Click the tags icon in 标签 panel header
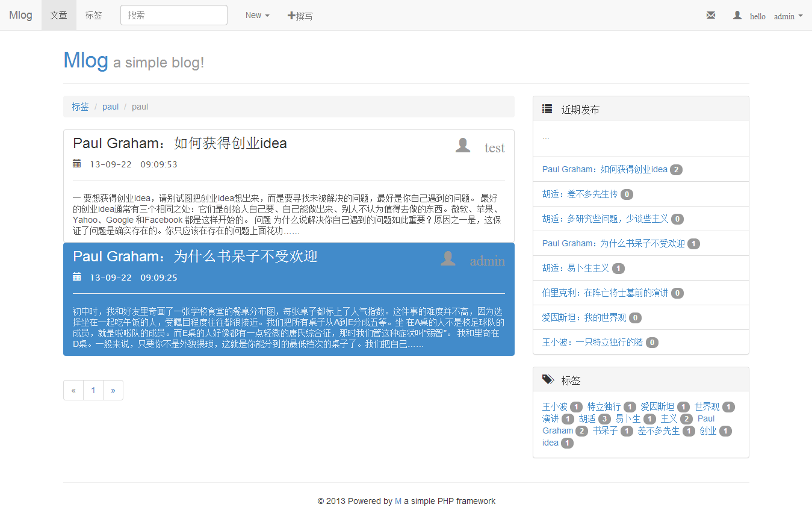 pyautogui.click(x=548, y=380)
